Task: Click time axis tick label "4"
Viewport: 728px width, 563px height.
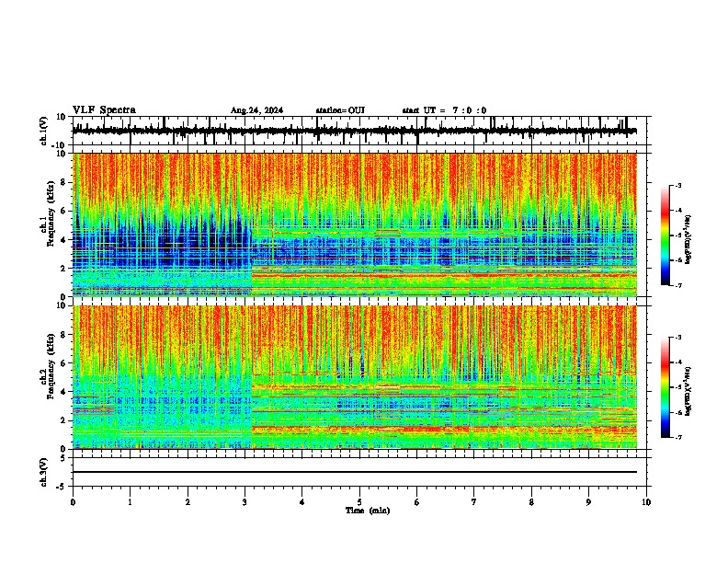Action: (302, 502)
